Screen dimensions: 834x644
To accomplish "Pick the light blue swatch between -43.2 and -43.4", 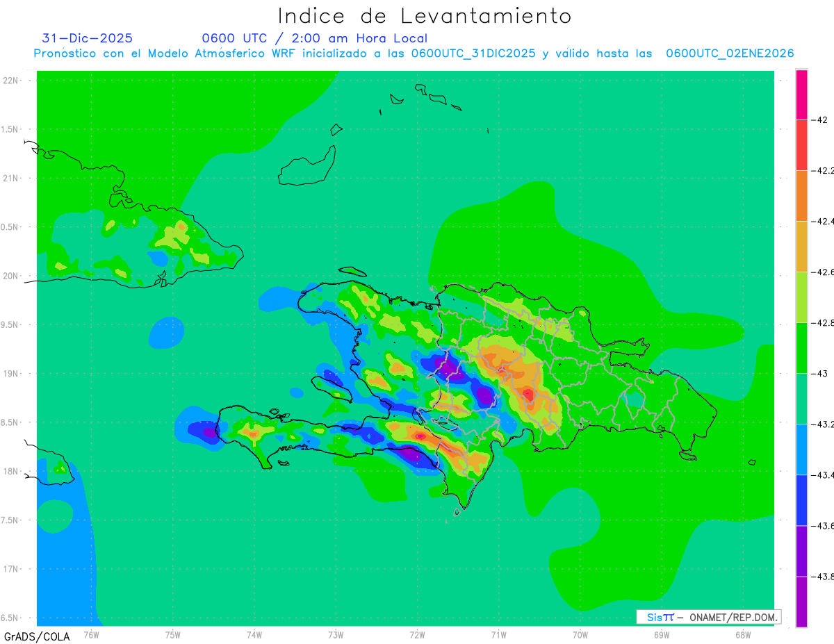I will pyautogui.click(x=801, y=449).
